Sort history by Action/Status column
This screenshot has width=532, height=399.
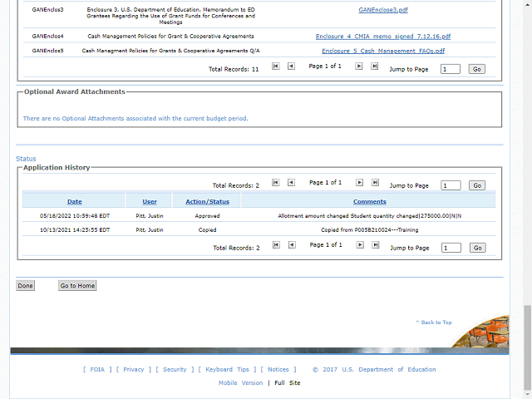coord(207,201)
